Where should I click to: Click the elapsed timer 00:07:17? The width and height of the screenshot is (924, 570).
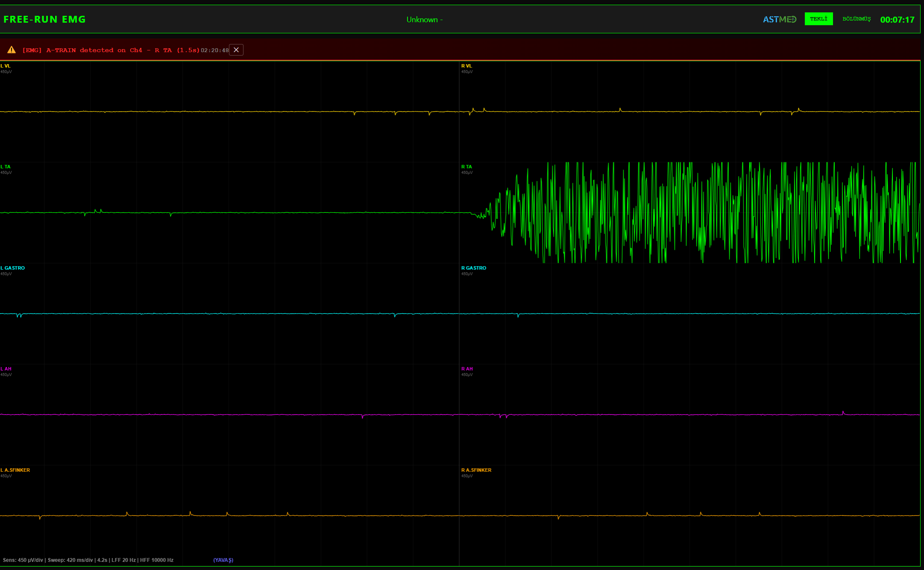coord(897,20)
